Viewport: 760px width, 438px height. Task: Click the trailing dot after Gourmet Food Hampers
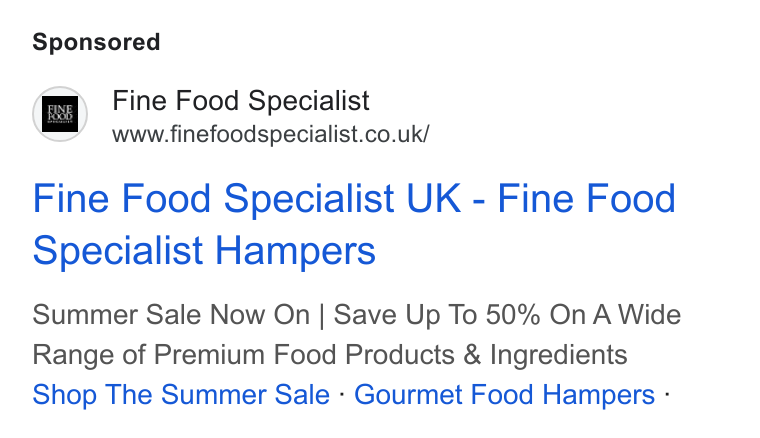667,395
